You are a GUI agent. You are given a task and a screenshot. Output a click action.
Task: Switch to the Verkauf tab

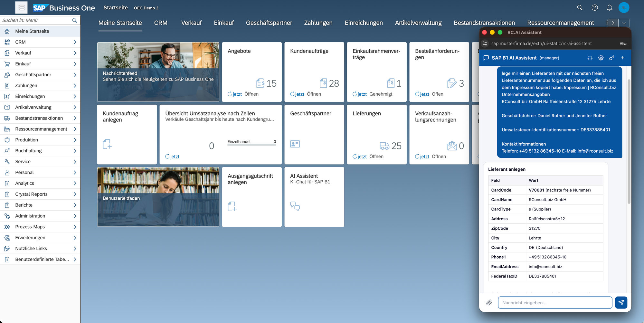pyautogui.click(x=191, y=23)
